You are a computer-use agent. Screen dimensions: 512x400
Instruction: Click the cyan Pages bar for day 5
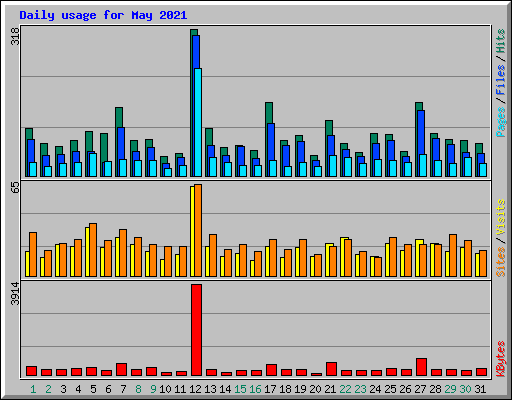[x=93, y=165]
